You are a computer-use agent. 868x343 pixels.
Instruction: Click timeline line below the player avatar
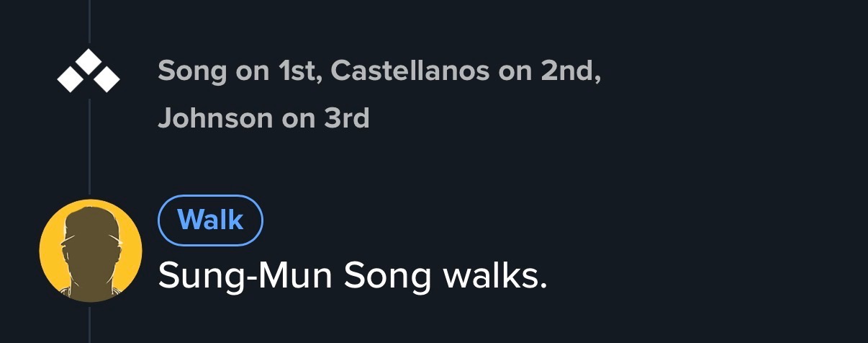click(89, 324)
